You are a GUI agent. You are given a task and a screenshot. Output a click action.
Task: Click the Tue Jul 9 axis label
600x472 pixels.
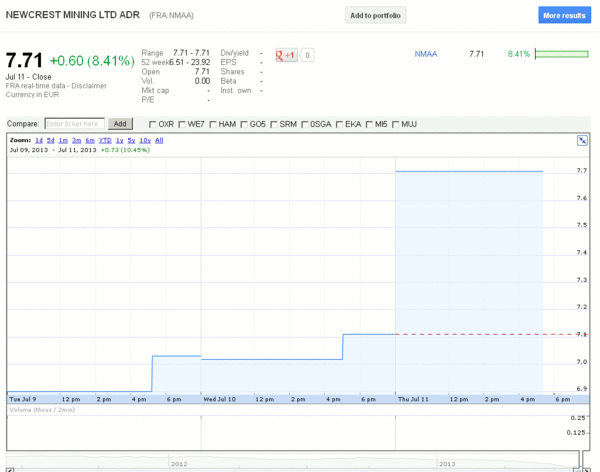tap(23, 399)
